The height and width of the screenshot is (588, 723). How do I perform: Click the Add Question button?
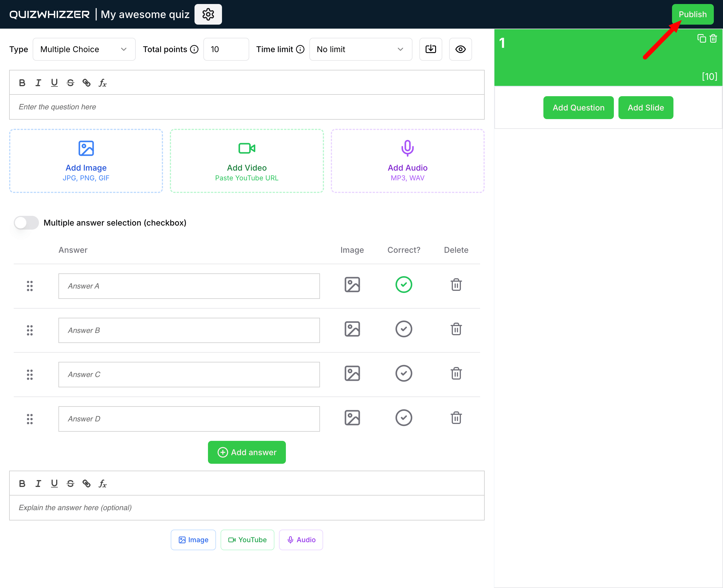(578, 108)
